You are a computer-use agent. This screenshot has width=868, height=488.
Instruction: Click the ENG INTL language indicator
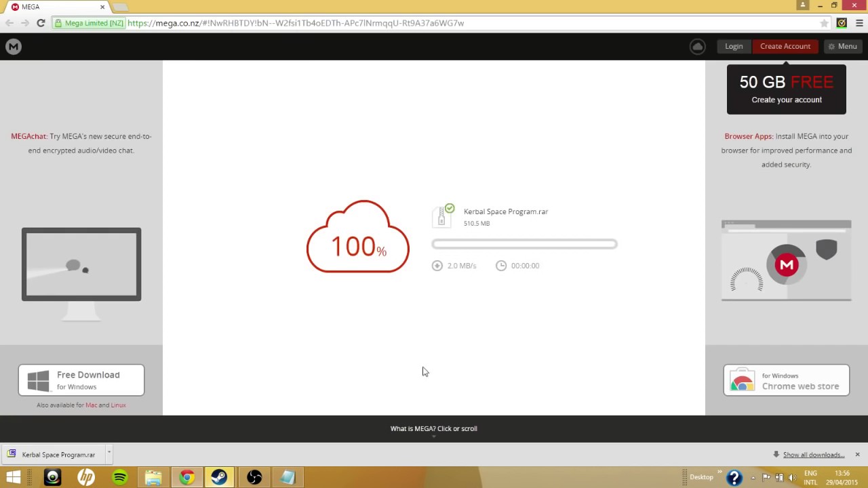pyautogui.click(x=810, y=478)
